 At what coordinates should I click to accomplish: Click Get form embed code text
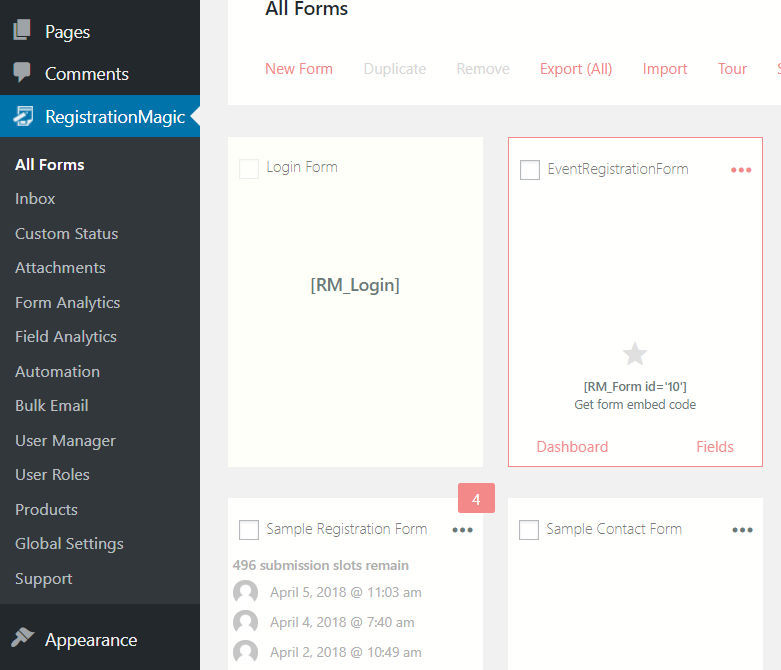pos(635,405)
